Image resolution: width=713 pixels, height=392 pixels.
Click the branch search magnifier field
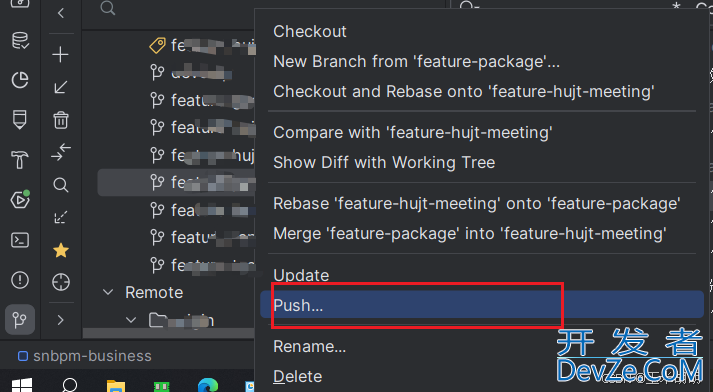[108, 8]
